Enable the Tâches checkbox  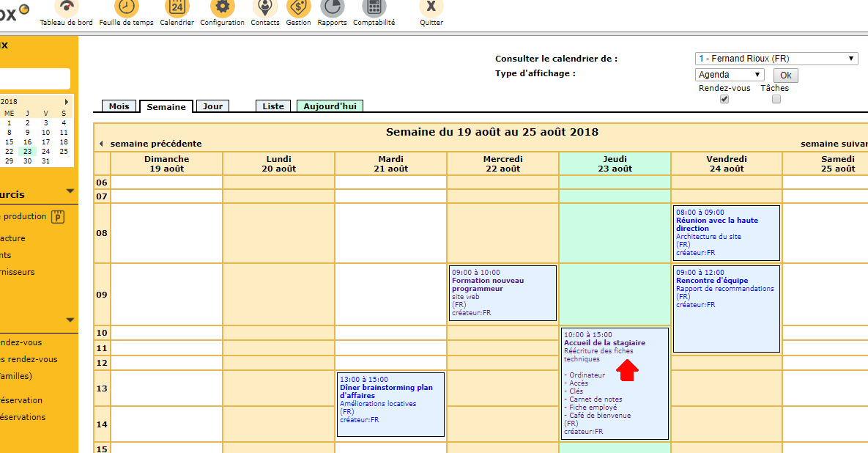[x=776, y=99]
